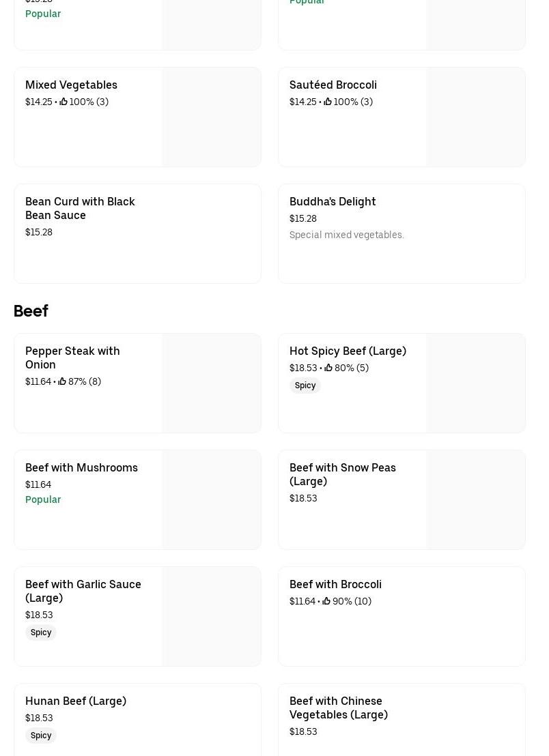Choose Beef with Garlic Sauce (Large) title
549x756 pixels.
[x=83, y=591]
